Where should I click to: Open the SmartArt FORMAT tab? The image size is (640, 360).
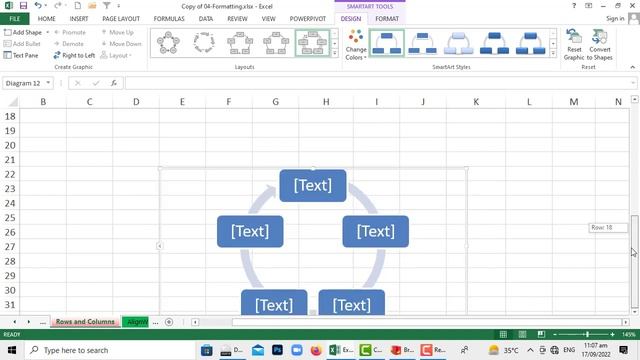pos(387,19)
